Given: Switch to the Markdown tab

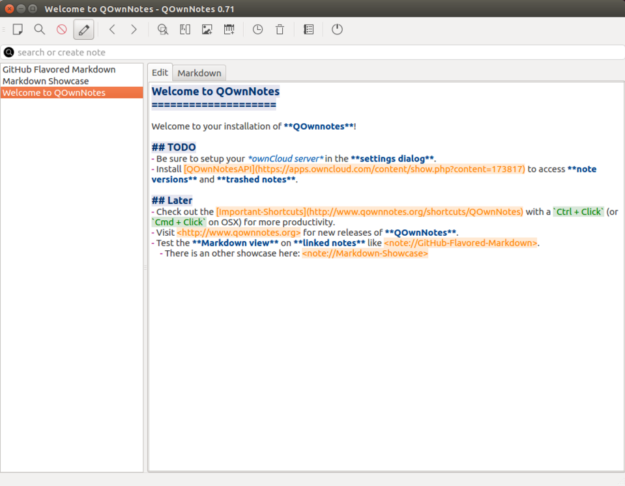Looking at the screenshot, I should click(199, 73).
